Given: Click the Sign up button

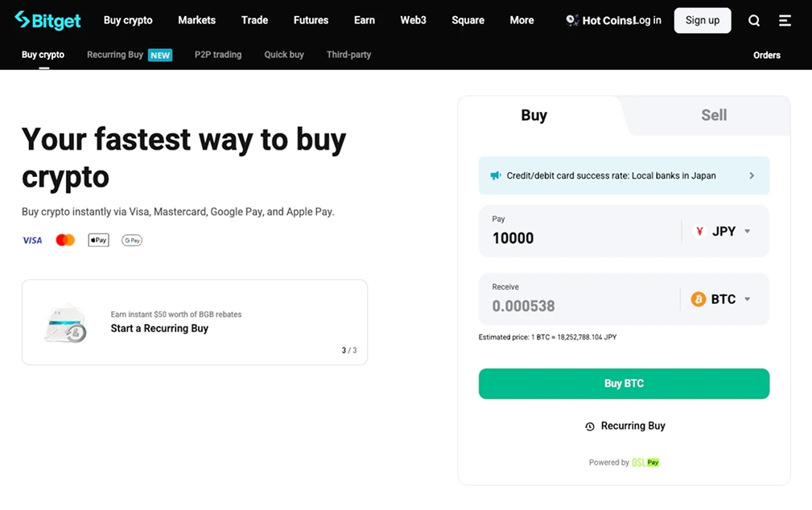Looking at the screenshot, I should 703,20.
